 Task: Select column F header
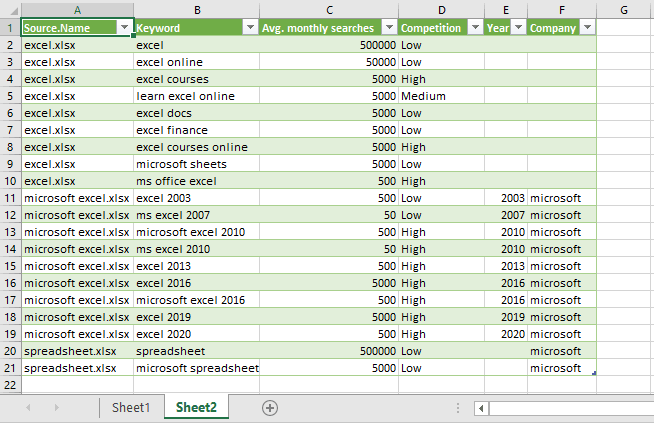click(x=562, y=10)
